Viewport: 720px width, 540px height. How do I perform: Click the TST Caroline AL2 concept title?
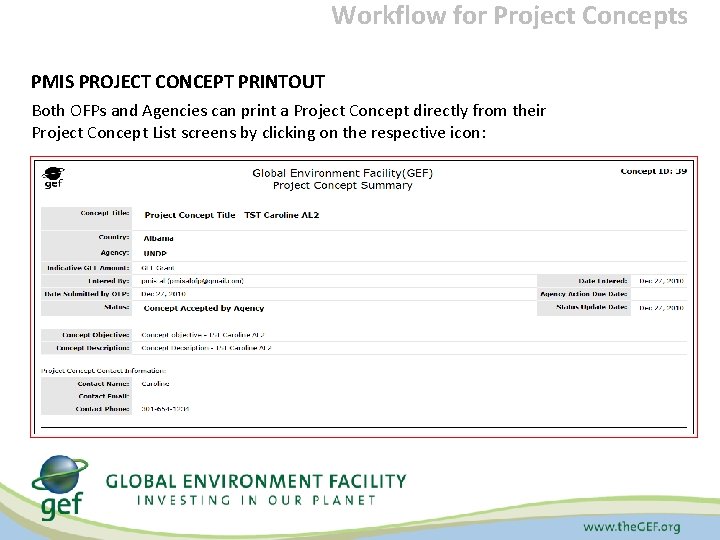281,215
